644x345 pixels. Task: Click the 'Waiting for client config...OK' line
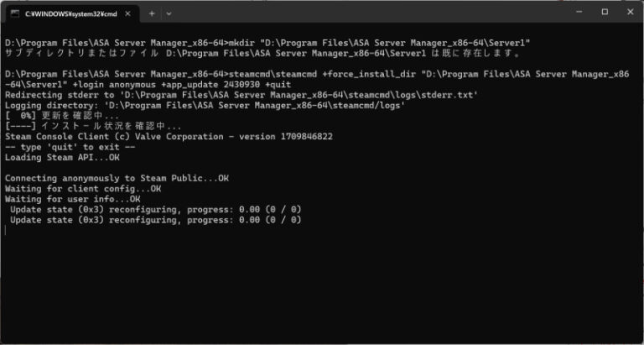(83, 188)
